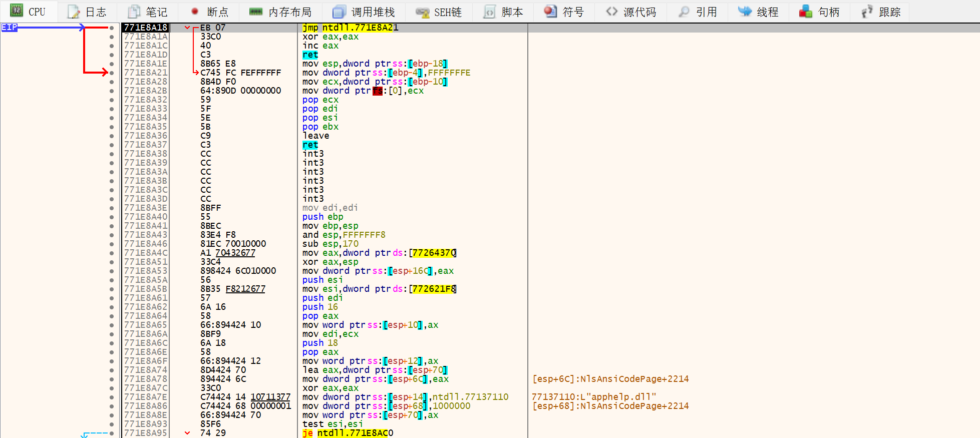Viewport: 980px width, 438px height.
Task: Click the memory map (内存布局) chip icon
Action: (x=256, y=12)
